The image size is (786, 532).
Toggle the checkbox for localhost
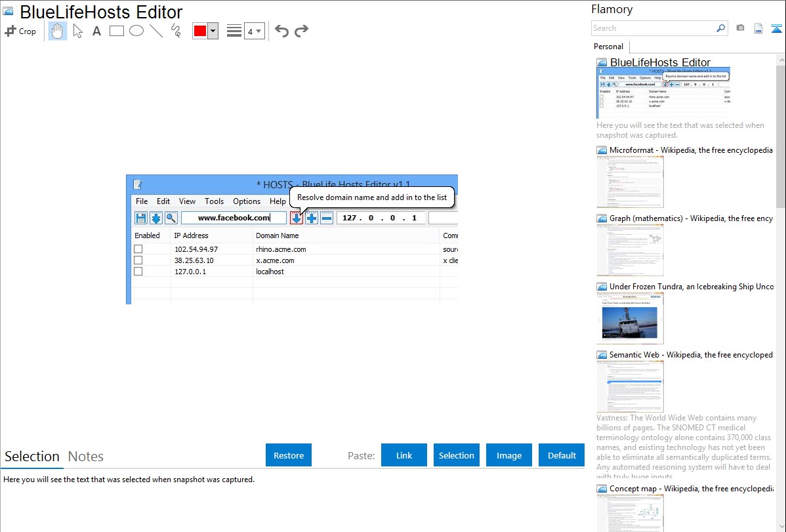pyautogui.click(x=138, y=272)
